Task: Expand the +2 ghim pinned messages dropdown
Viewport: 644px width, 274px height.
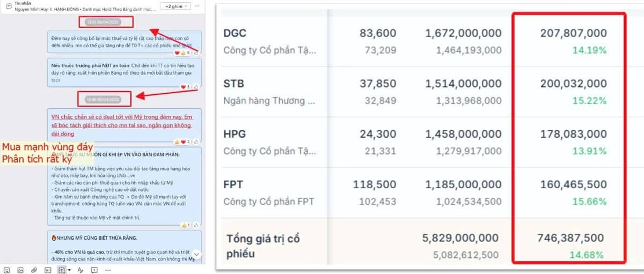Action: (177, 6)
